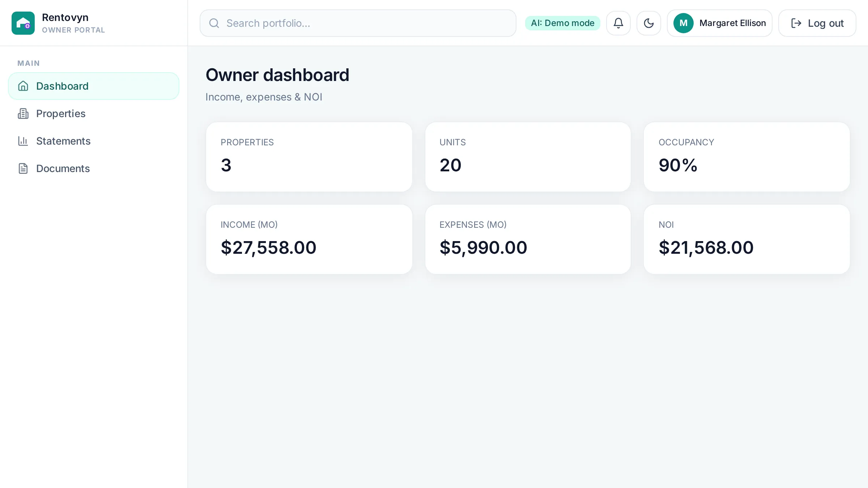Select the Properties card showing 3

tap(309, 157)
